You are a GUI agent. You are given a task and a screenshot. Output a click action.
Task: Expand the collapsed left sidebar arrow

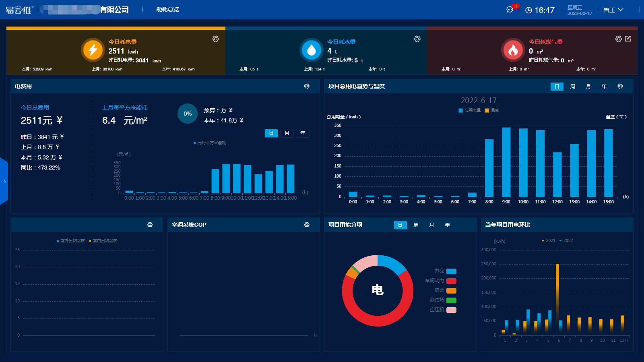(x=4, y=181)
